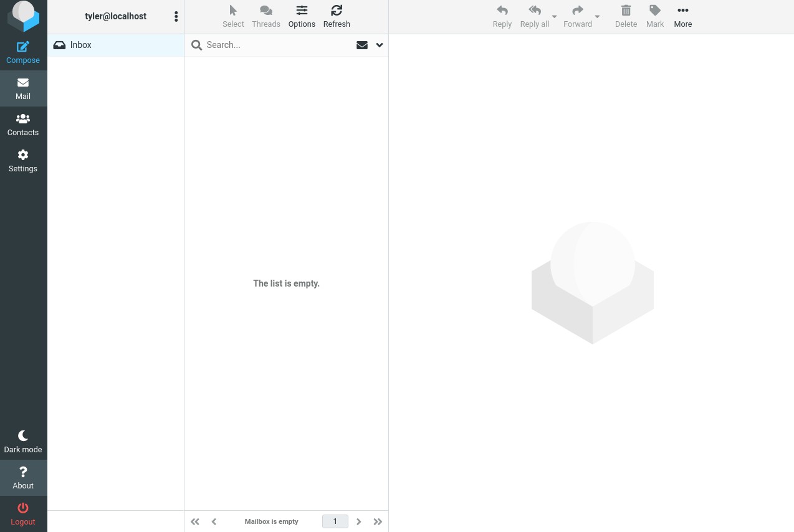Open the Forward options dropdown arrow
The image size is (794, 532).
(x=597, y=17)
